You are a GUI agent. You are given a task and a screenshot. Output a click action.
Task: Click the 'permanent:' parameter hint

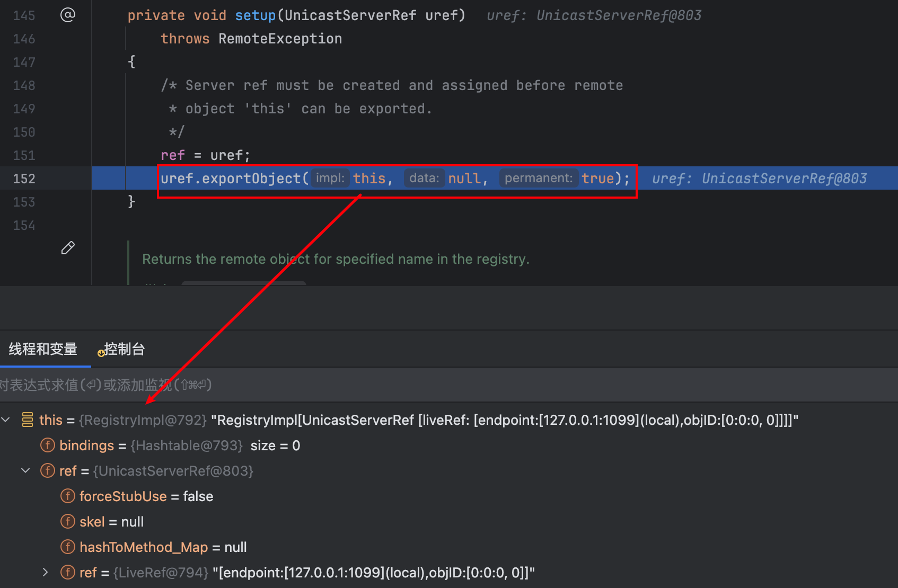coord(539,178)
